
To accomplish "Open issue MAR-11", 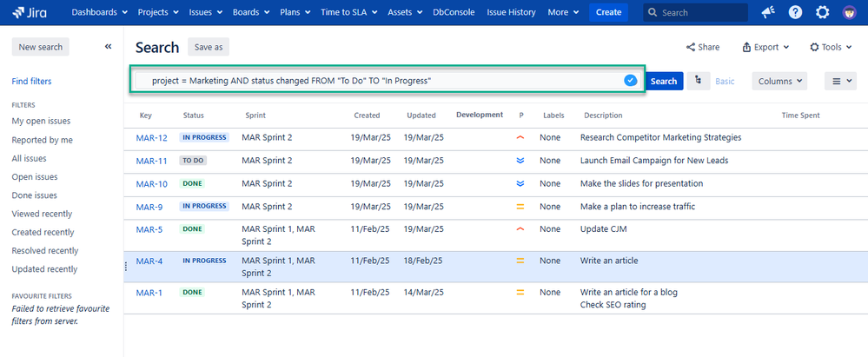I will tap(152, 161).
